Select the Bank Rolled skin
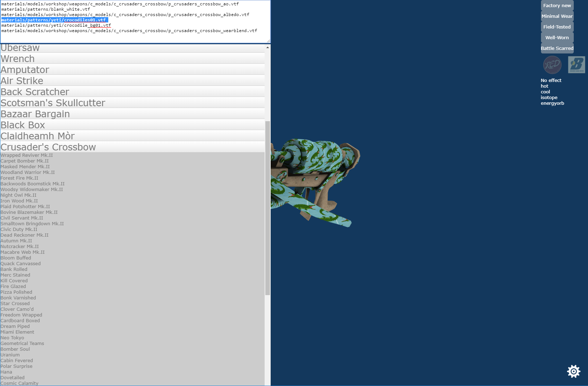This screenshot has width=588, height=386. tap(14, 269)
